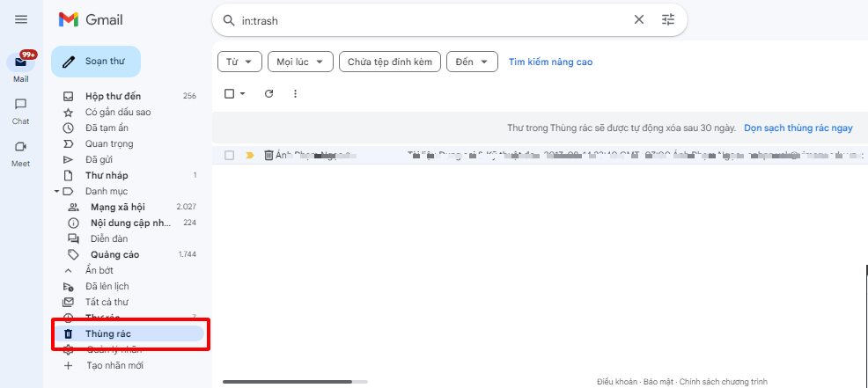Image resolution: width=868 pixels, height=388 pixels.
Task: Open the Hộp thư đến folder
Action: click(113, 96)
